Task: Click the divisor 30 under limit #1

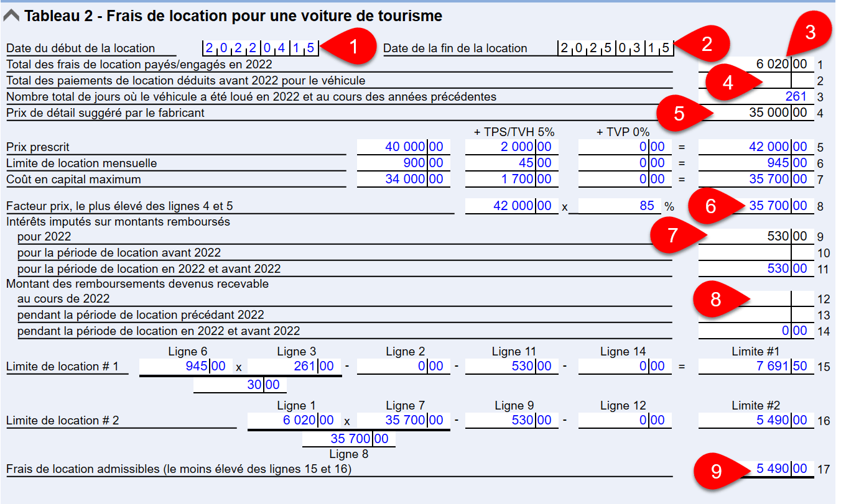Action: pos(239,385)
